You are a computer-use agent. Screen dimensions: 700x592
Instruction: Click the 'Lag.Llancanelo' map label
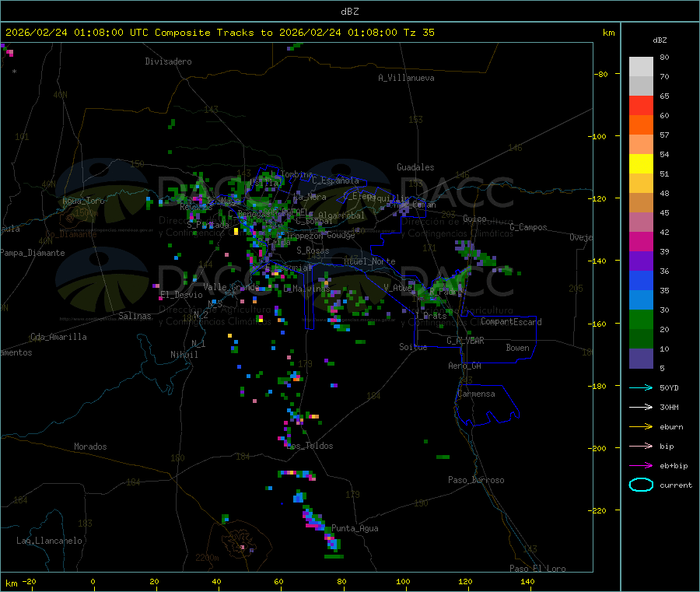point(49,541)
